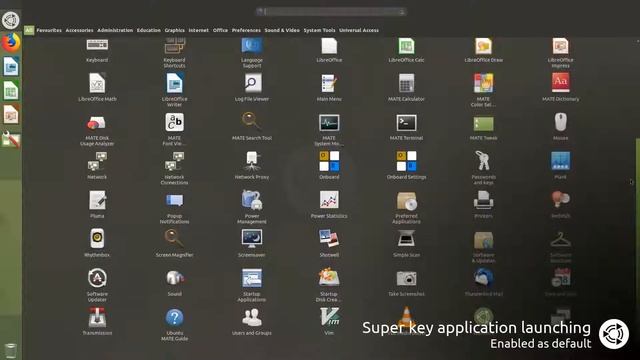Select the All category tab
640x360 pixels.
29,30
